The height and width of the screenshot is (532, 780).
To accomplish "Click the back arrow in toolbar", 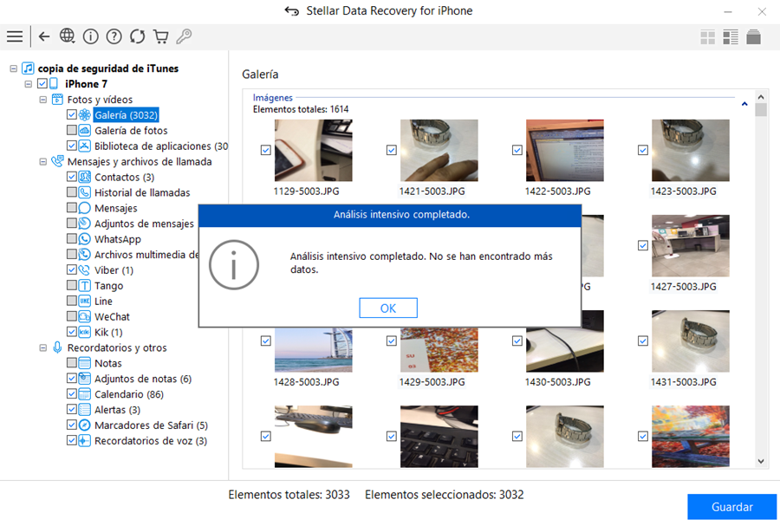I will (44, 36).
